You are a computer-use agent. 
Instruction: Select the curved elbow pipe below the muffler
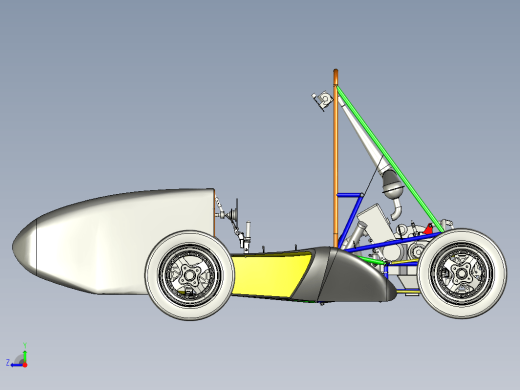(x=396, y=209)
